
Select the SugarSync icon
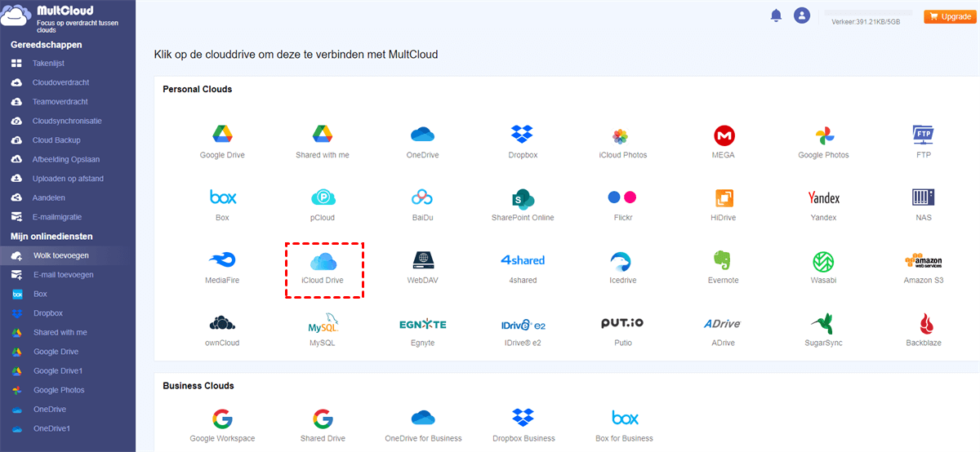[x=822, y=323]
